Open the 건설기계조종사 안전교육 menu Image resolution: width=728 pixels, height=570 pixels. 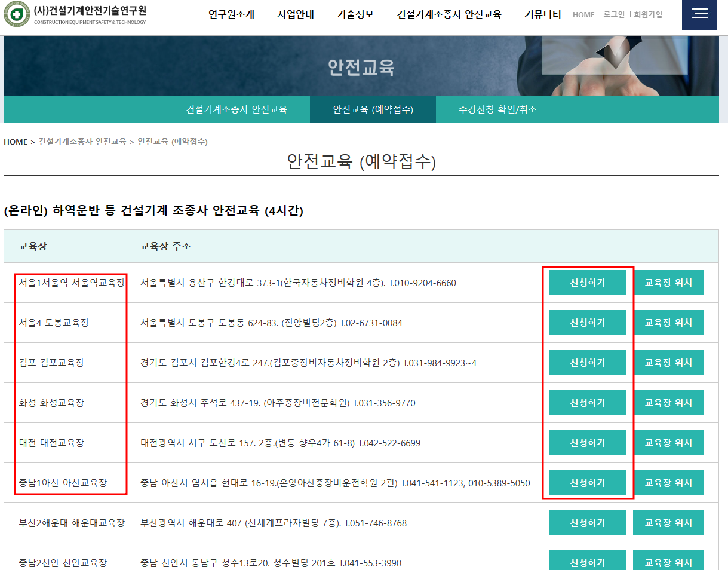[450, 15]
